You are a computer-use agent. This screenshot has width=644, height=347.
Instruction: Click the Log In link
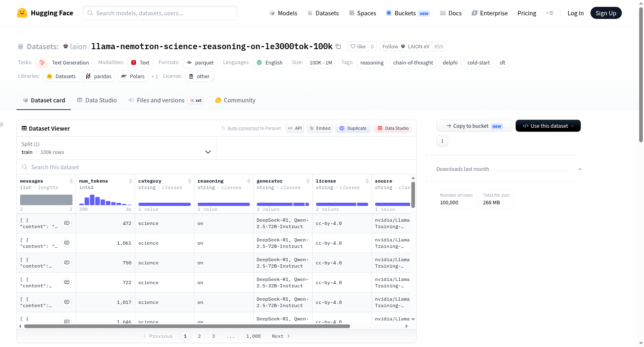pyautogui.click(x=576, y=13)
